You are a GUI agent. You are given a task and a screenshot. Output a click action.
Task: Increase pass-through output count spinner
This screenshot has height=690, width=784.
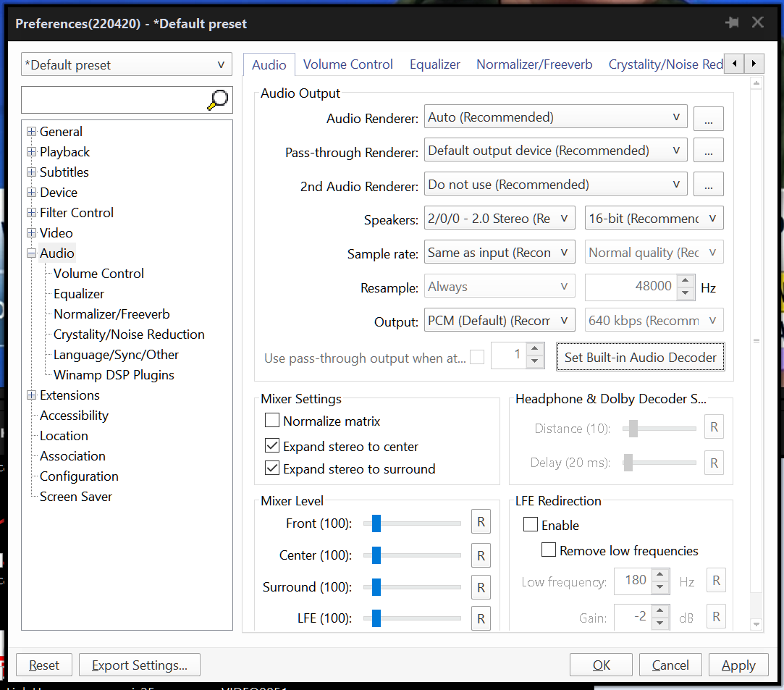(x=535, y=348)
